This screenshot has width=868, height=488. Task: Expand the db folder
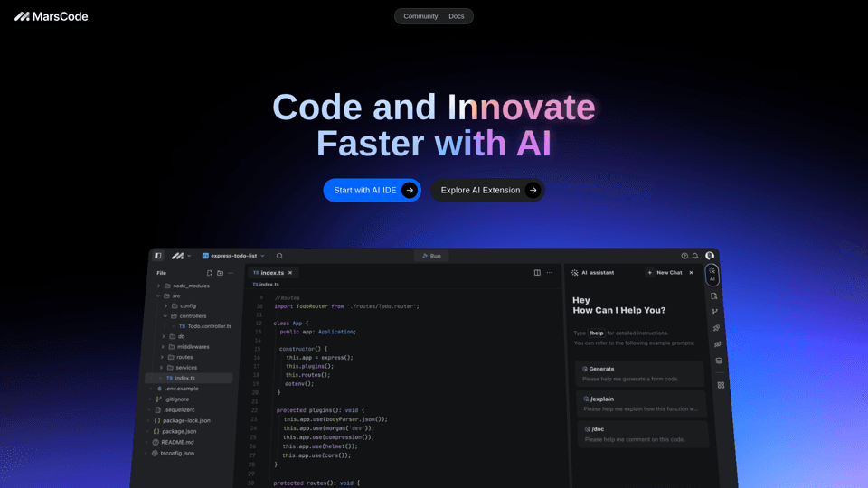pos(174,336)
